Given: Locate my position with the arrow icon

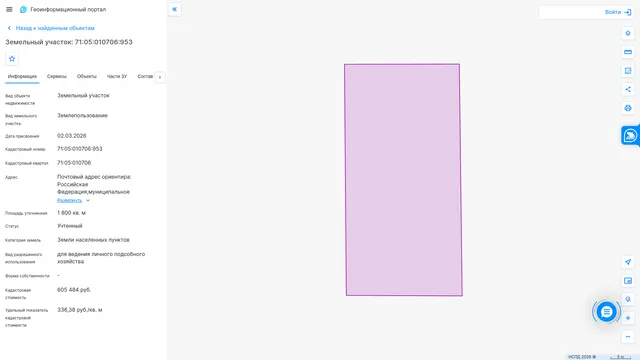Looking at the screenshot, I should pos(628,262).
